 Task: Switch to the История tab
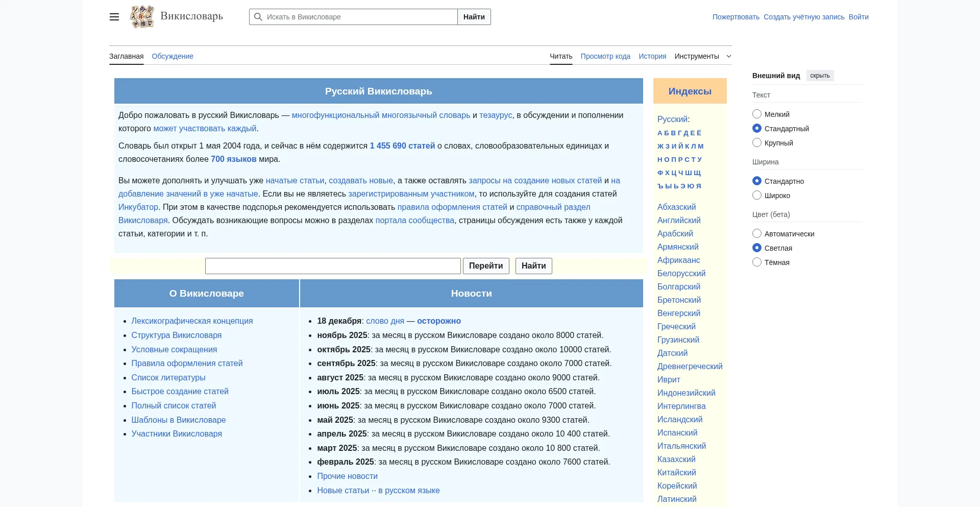point(652,56)
